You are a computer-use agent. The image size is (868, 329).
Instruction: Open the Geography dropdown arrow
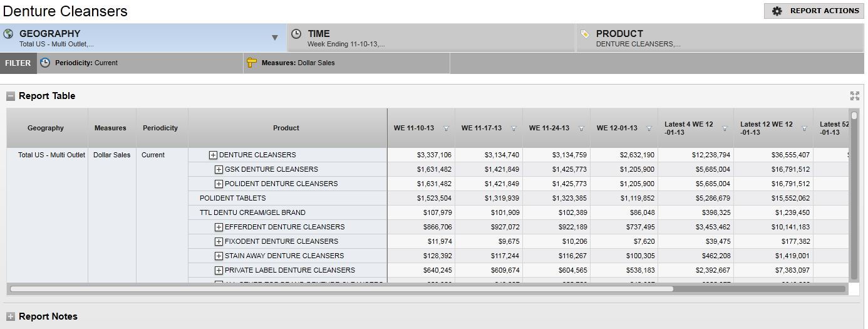pos(274,38)
